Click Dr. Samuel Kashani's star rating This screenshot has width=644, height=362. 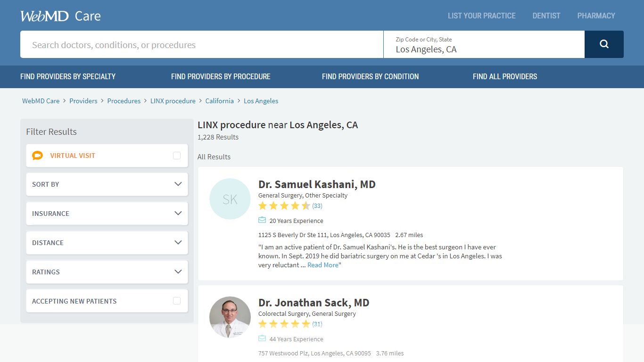pyautogui.click(x=284, y=206)
